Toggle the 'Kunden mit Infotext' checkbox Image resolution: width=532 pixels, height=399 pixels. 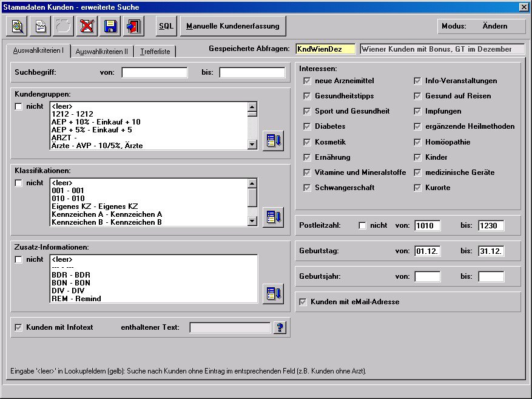click(x=19, y=328)
